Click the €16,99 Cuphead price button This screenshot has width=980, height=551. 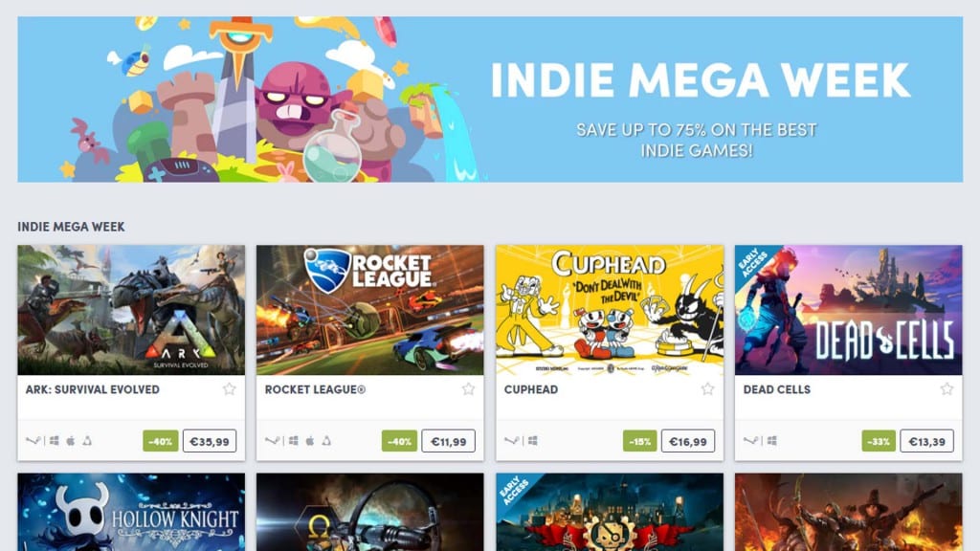click(687, 441)
